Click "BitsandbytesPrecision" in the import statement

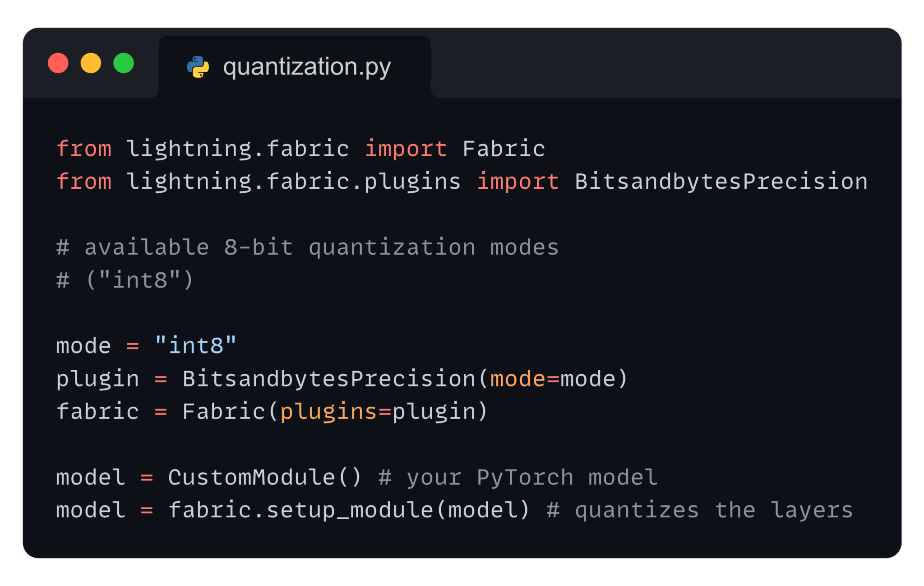(721, 181)
